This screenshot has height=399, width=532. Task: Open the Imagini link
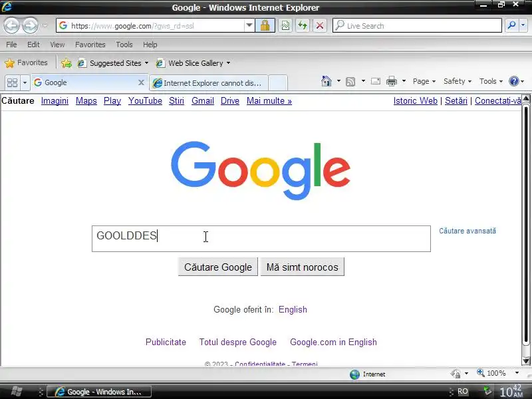(x=55, y=101)
